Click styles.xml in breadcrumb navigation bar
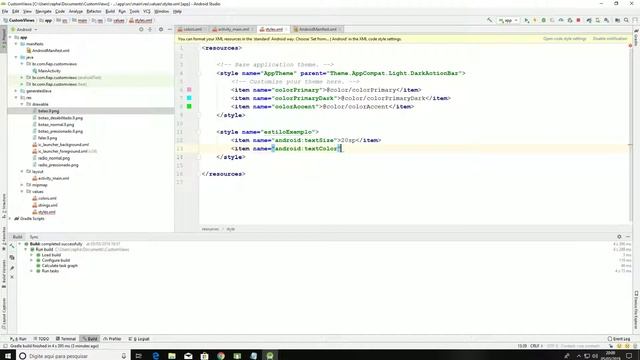The width and height of the screenshot is (640, 360). (x=141, y=20)
